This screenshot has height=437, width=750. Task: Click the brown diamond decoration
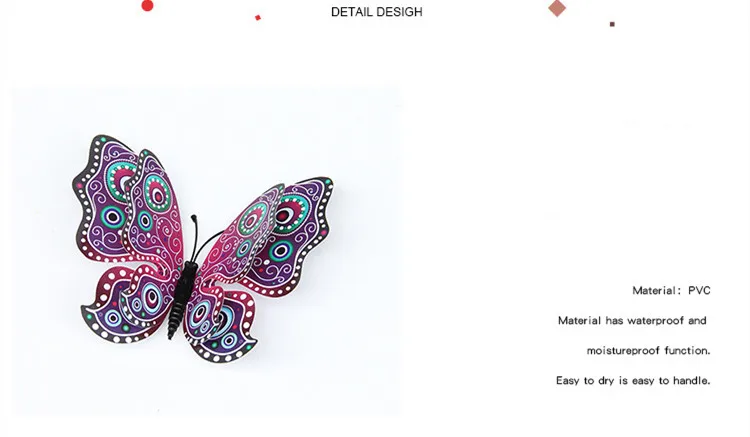click(557, 8)
